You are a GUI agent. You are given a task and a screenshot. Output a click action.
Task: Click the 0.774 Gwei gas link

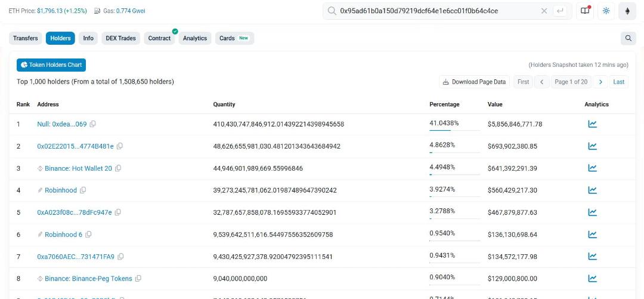coord(131,11)
